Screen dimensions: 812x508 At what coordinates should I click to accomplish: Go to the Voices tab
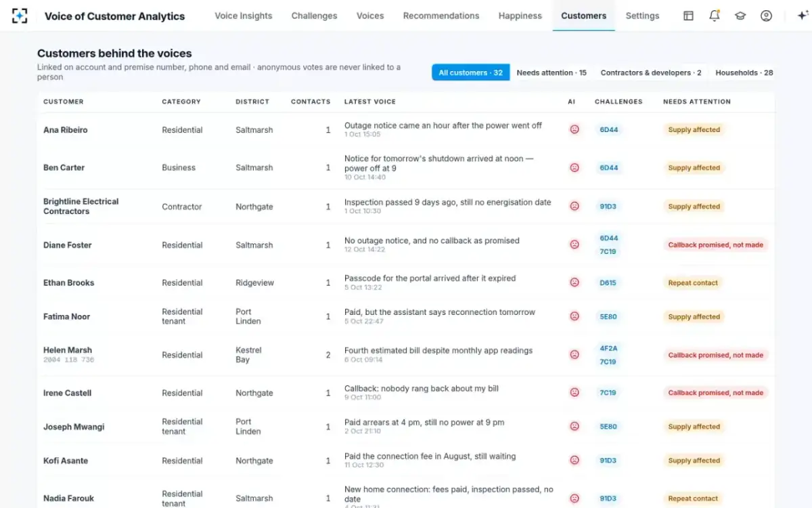(x=370, y=16)
